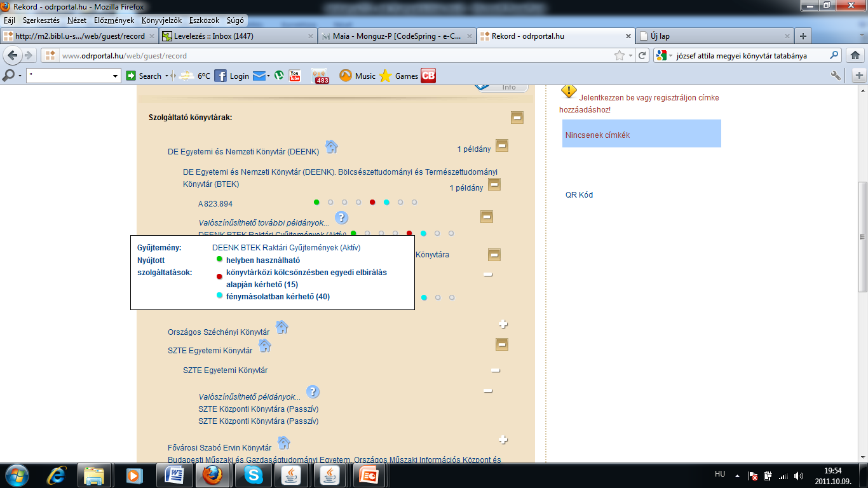Switch to the Új lap tab

coord(715,36)
